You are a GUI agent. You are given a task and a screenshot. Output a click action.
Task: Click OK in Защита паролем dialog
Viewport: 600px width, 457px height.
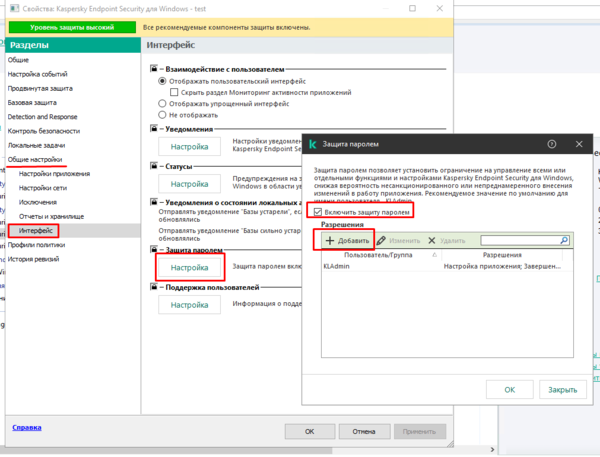510,390
